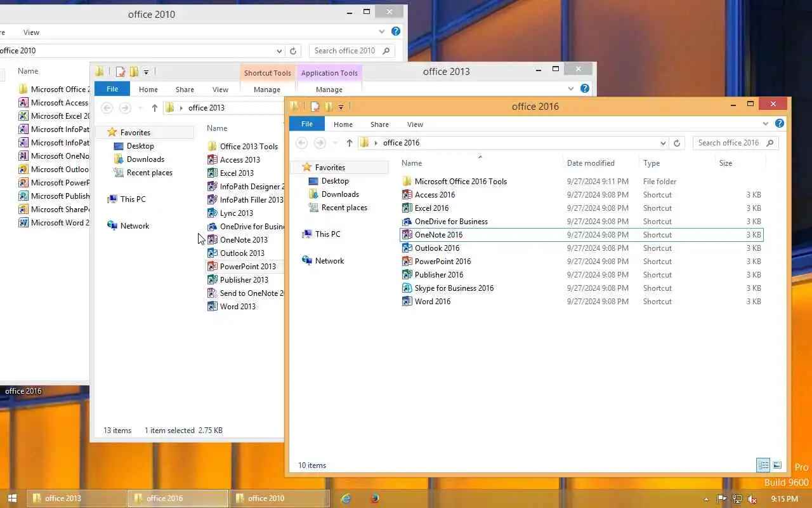This screenshot has height=508, width=812.
Task: Sort office 2016 list by Size column
Action: 740,163
